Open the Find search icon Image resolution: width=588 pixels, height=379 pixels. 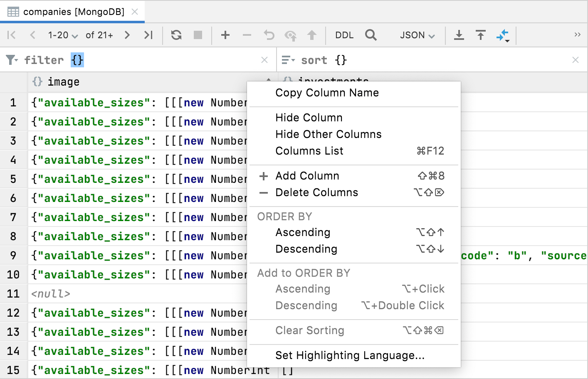[371, 35]
